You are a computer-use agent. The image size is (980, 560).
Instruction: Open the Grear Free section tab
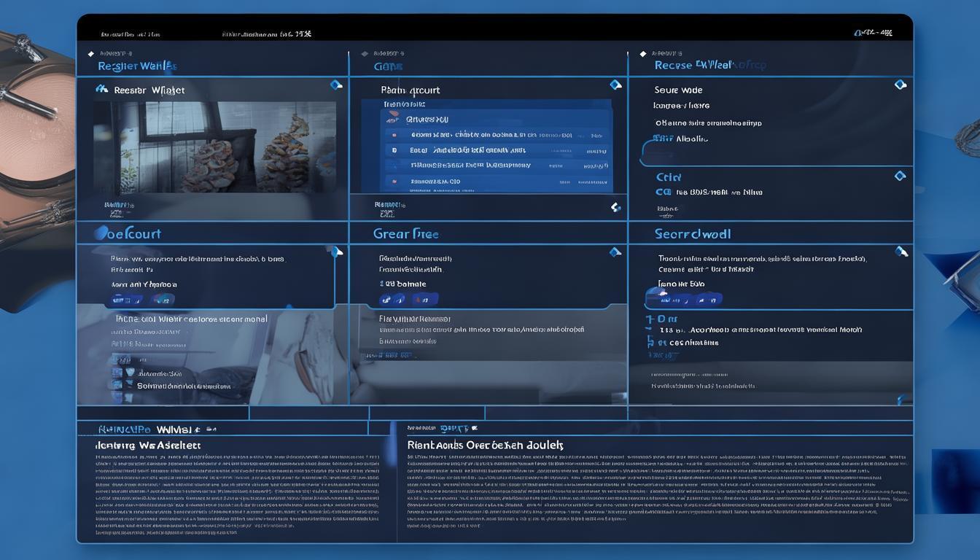(405, 234)
